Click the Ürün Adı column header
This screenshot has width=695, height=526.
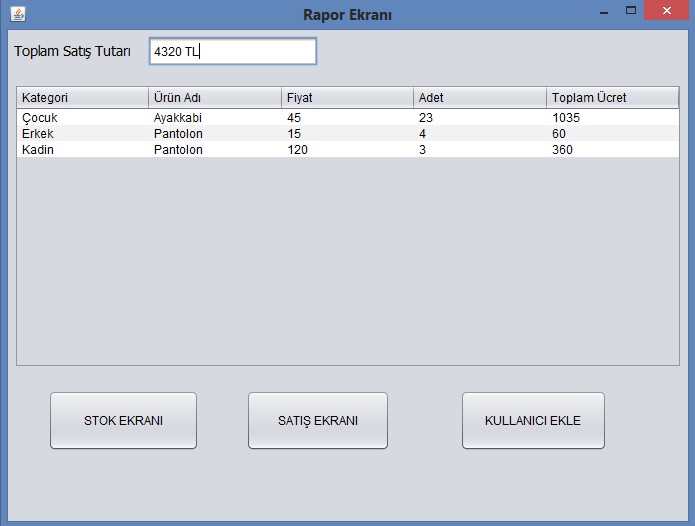pos(214,98)
